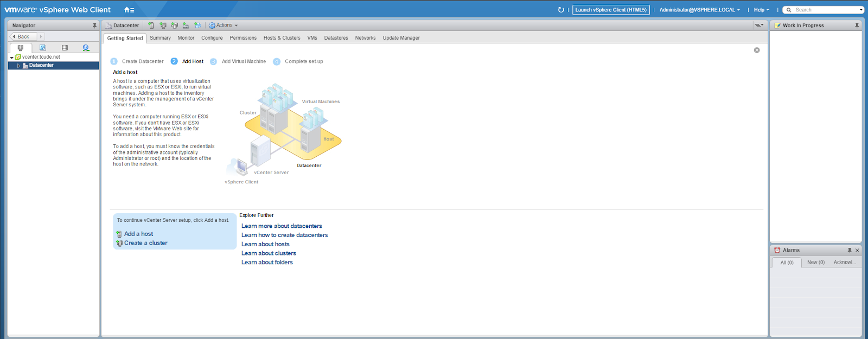The image size is (868, 339).
Task: Select vcenter.tcude.net in the tree
Action: (41, 57)
